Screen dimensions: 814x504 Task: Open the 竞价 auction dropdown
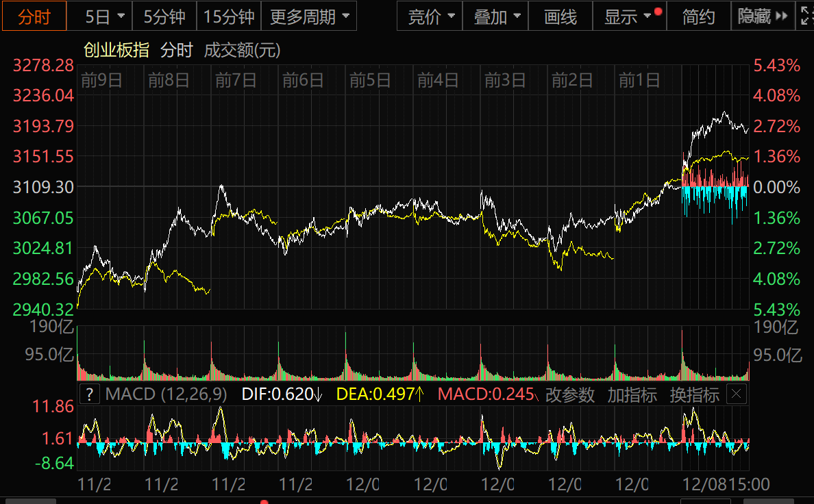pos(430,16)
